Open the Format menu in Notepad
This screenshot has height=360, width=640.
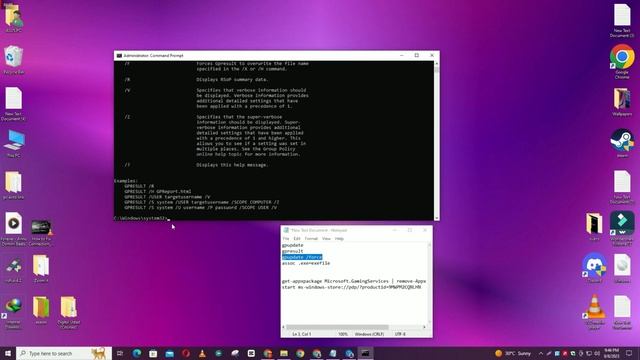[311, 238]
